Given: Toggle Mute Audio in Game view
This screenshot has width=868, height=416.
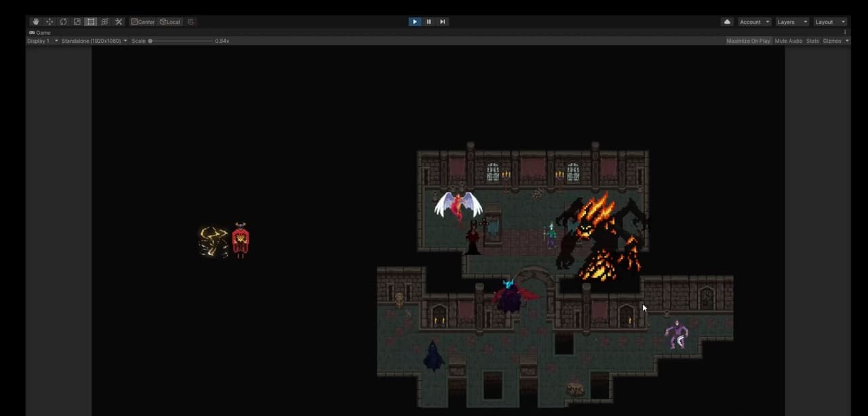Looking at the screenshot, I should tap(788, 41).
